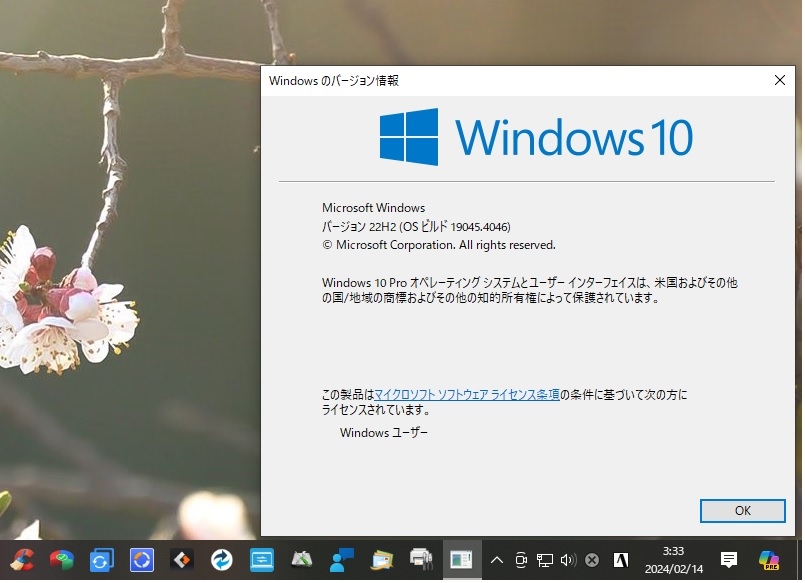Open the blue sliders settings panel app
Viewport: 805px width, 583px height.
262,561
